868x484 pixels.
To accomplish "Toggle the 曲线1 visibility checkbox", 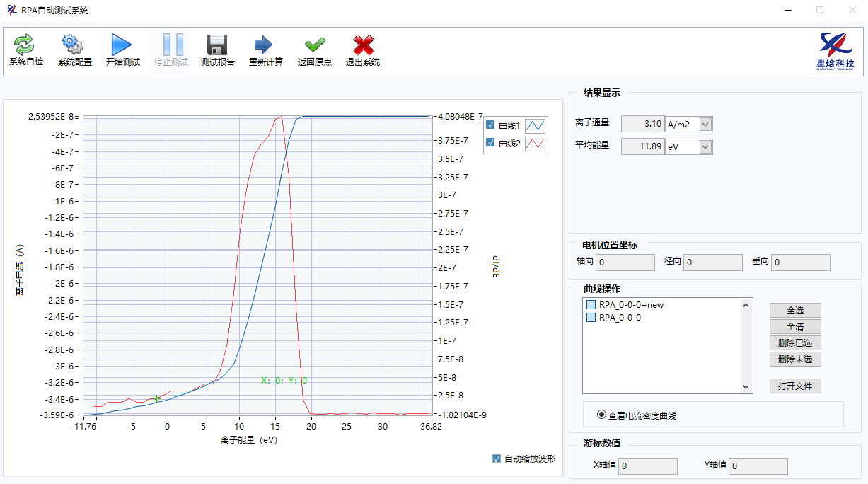I will [490, 125].
